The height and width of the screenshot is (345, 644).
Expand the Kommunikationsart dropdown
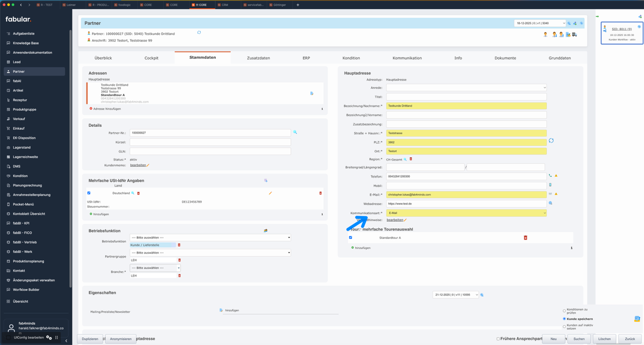pos(466,213)
